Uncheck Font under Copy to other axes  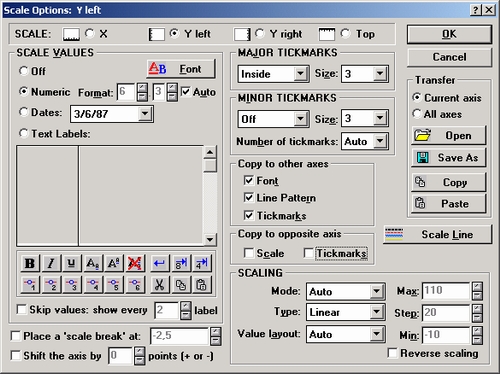tap(249, 180)
